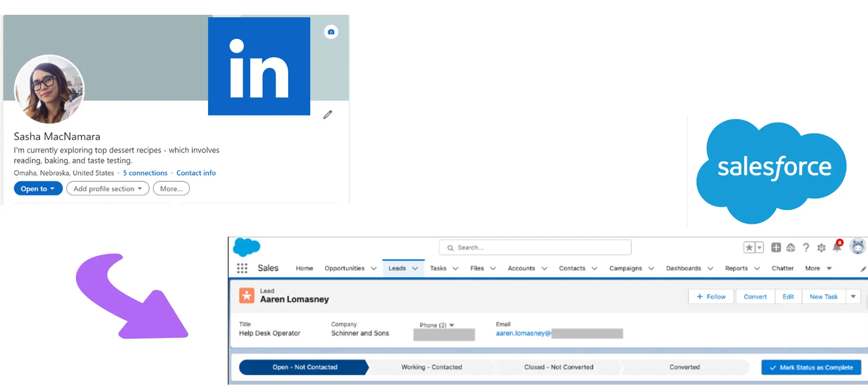Click the Favorites star icon
The image size is (868, 392).
[749, 247]
